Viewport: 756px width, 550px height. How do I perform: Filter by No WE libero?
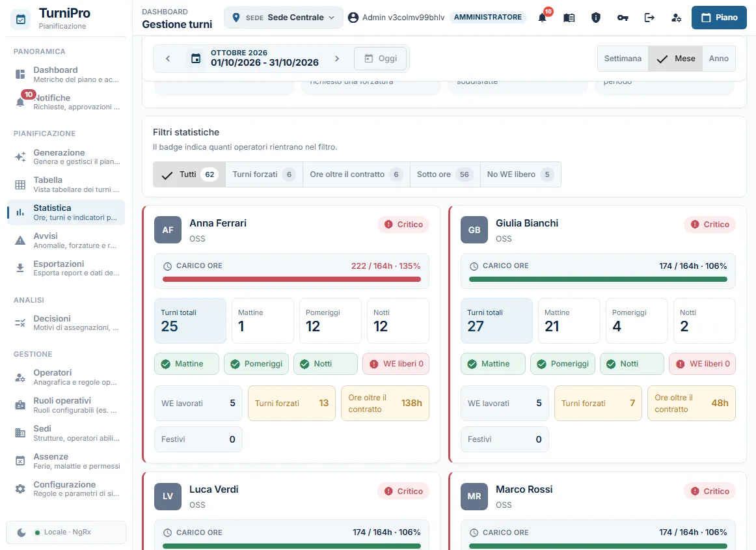(x=520, y=174)
